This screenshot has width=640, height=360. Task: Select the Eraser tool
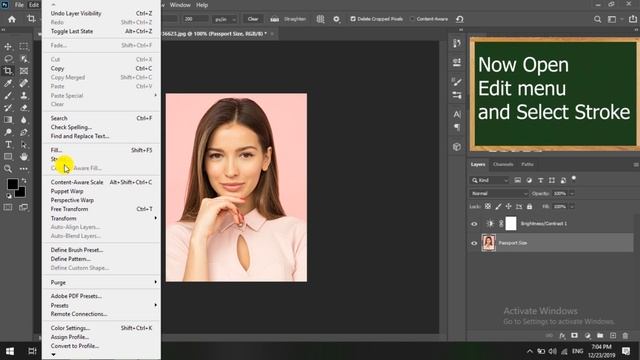click(x=24, y=108)
